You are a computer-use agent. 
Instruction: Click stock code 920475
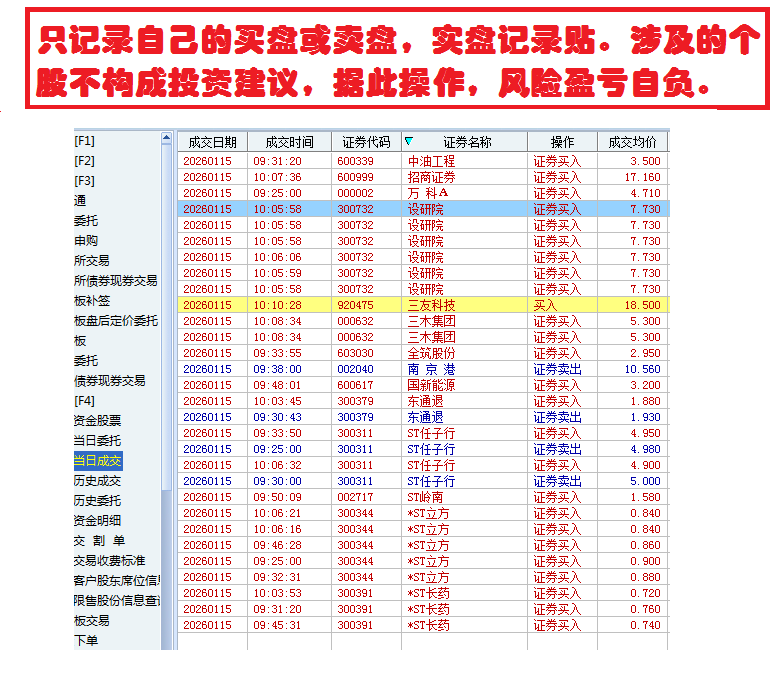pos(355,305)
